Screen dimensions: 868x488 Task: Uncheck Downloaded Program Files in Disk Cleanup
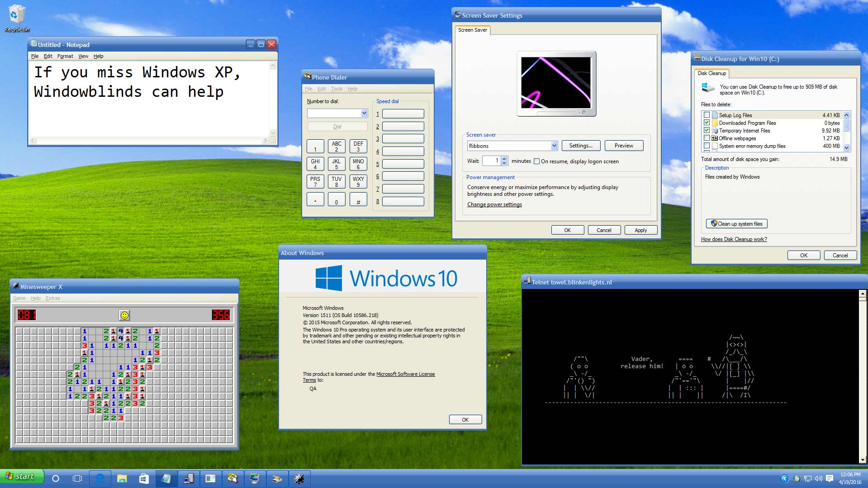(x=707, y=123)
